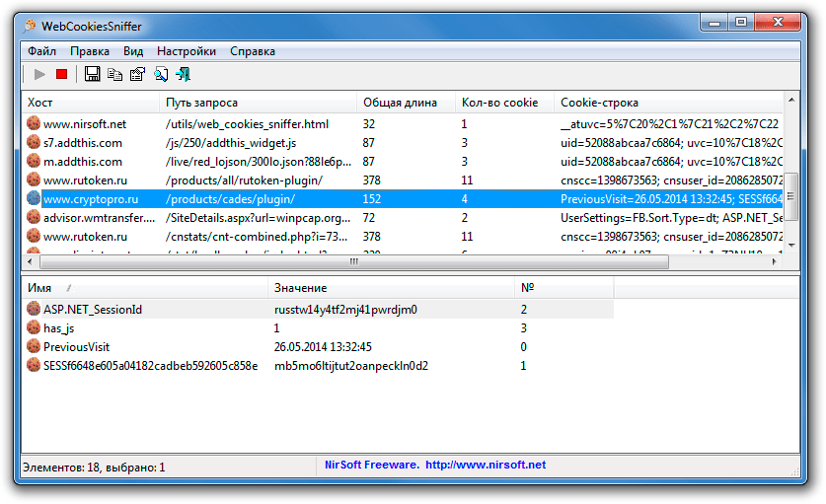Click the upper list vertical scrollbar thumb

point(790,196)
